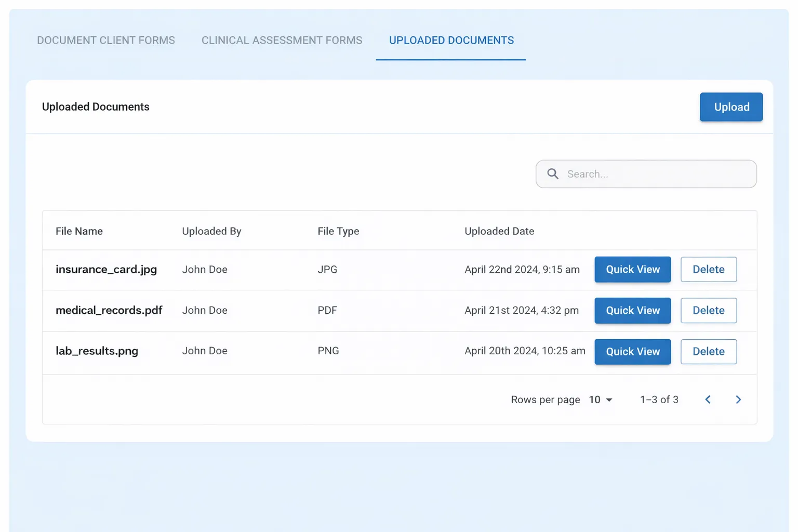Viewport: 798px width, 532px height.
Task: Delete insurance_card.jpg
Action: (x=709, y=270)
